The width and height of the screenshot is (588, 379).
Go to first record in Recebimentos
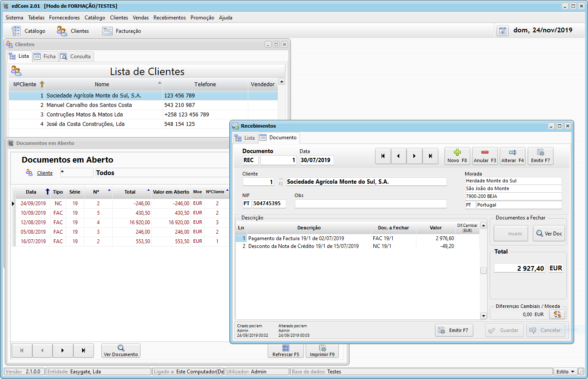tap(383, 156)
